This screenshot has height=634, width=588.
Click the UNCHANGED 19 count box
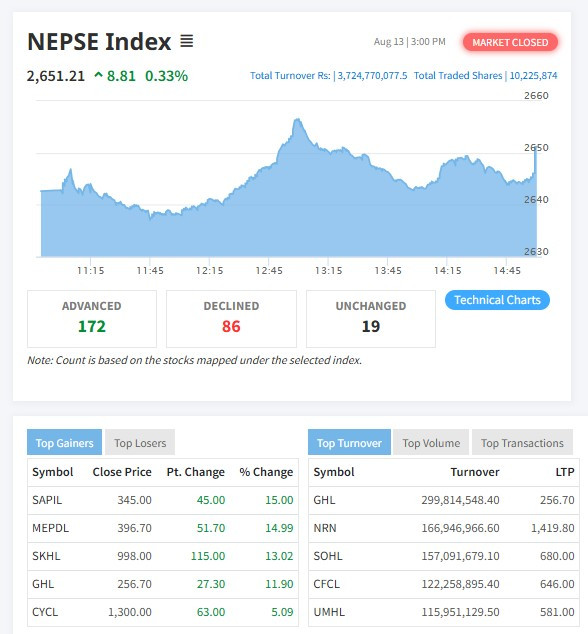pos(371,319)
